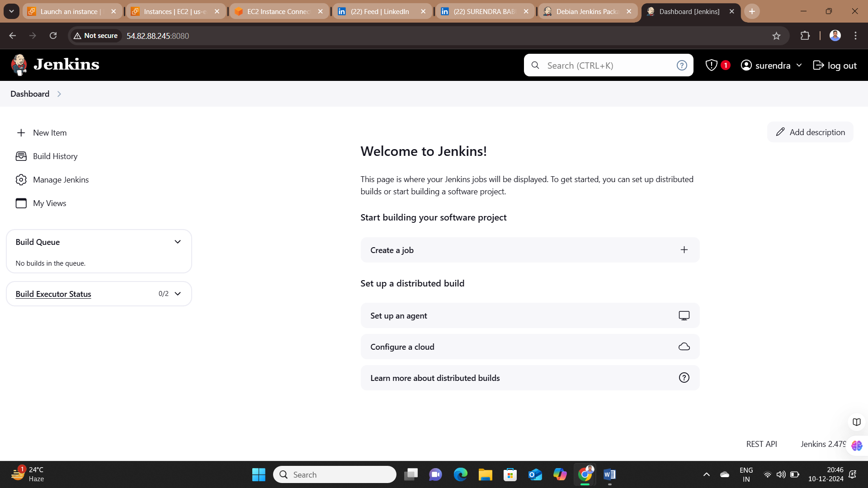Click the pencil icon on Add description
Viewport: 868px width, 488px height.
point(780,132)
